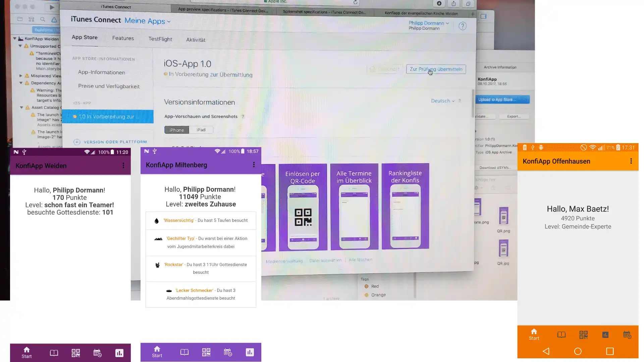Switch to the TestFlight tab

[x=160, y=39]
